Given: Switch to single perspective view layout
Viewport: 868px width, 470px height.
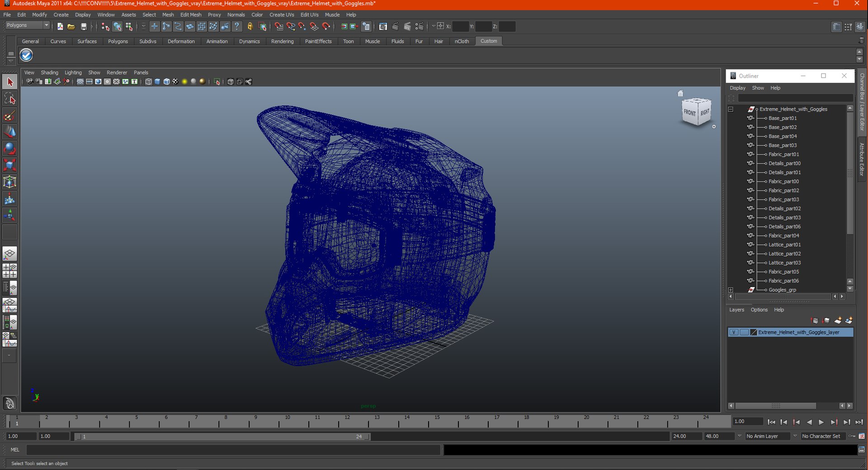Looking at the screenshot, I should tap(10, 254).
